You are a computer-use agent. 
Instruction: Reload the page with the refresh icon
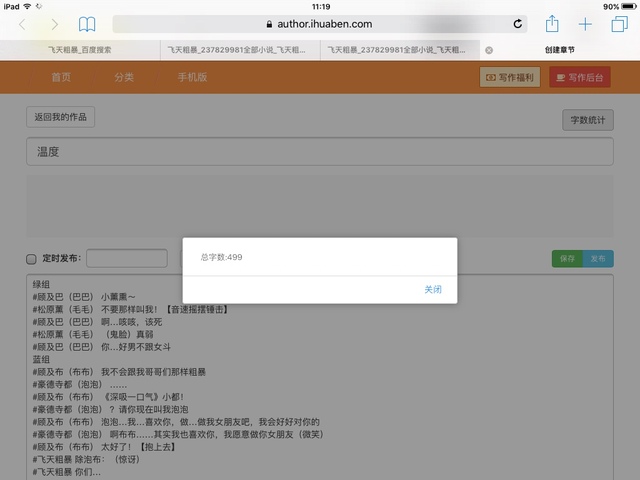coord(518,24)
